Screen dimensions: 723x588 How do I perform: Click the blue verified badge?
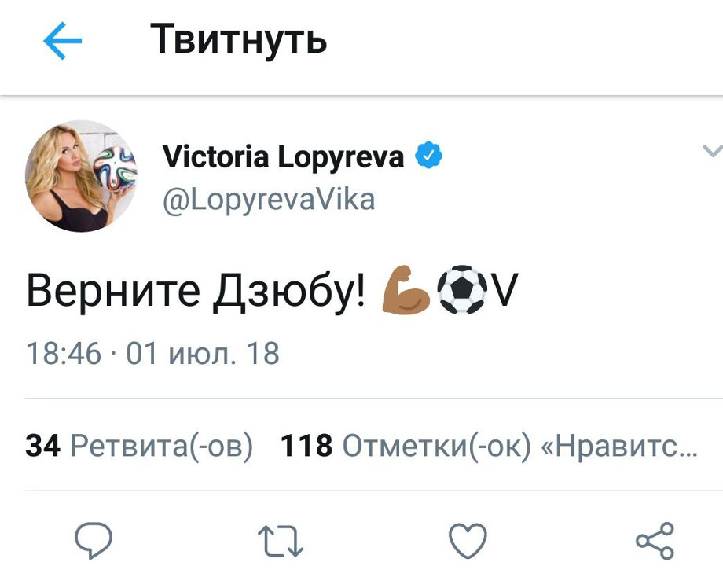[x=428, y=157]
